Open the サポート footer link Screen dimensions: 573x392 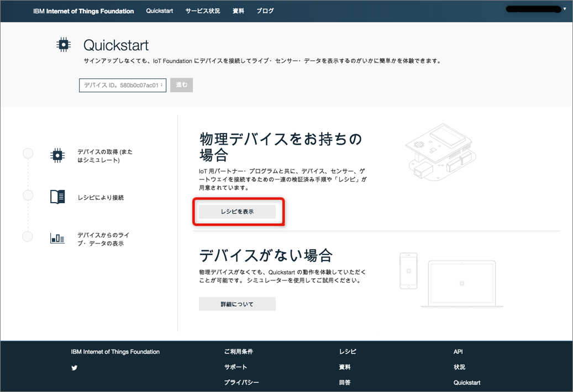[236, 367]
